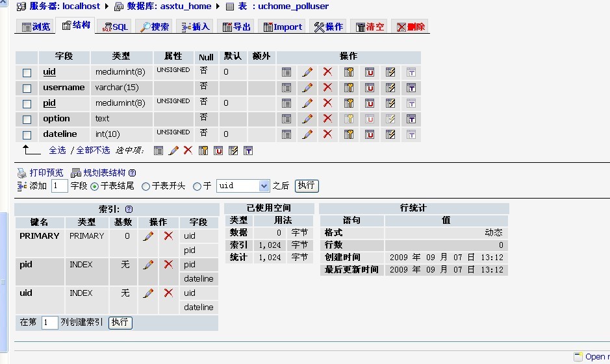610x364 pixels.
Task: Click the 执行 button for 列创建索引
Action: point(120,322)
